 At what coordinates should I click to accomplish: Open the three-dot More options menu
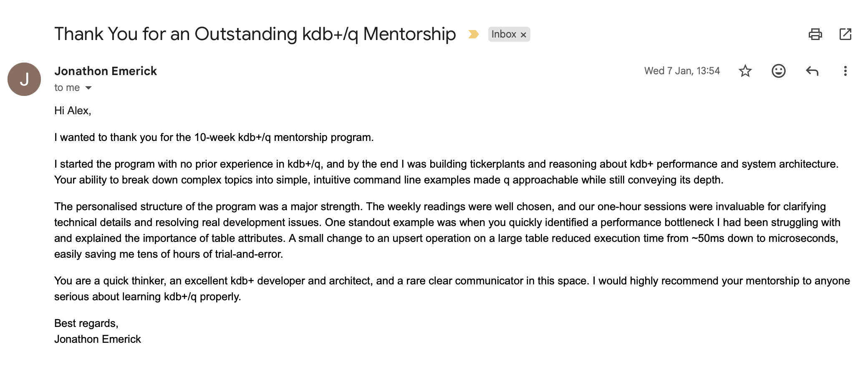[845, 71]
